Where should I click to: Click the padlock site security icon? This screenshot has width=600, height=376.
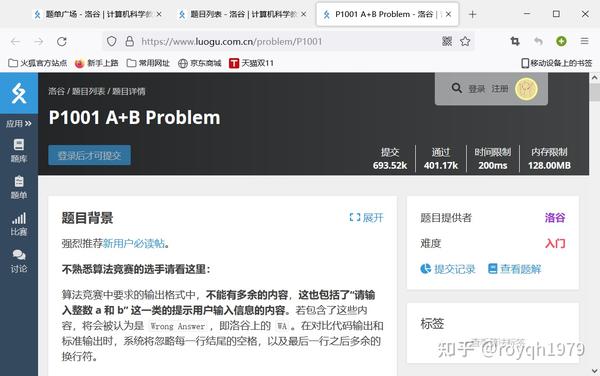[x=130, y=41]
